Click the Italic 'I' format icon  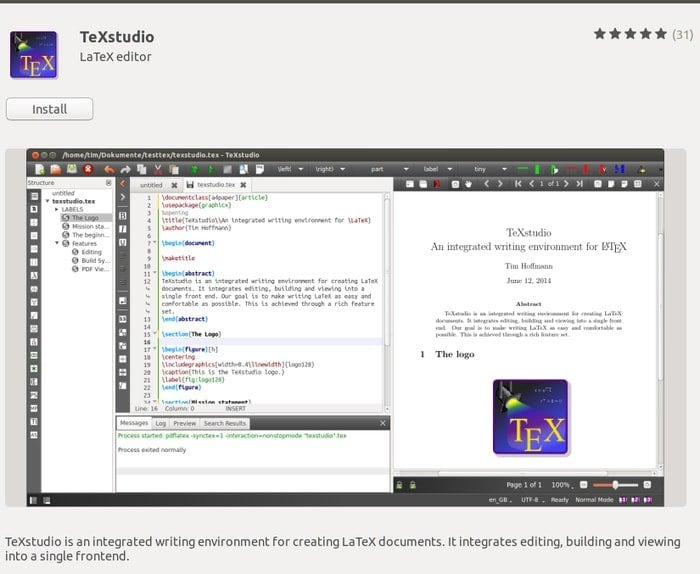click(x=123, y=229)
